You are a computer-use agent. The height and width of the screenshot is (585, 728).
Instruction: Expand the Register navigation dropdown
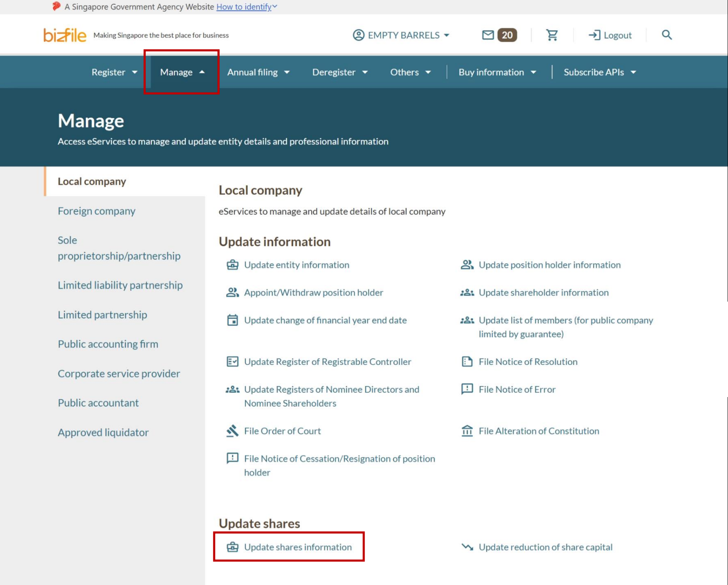(114, 72)
